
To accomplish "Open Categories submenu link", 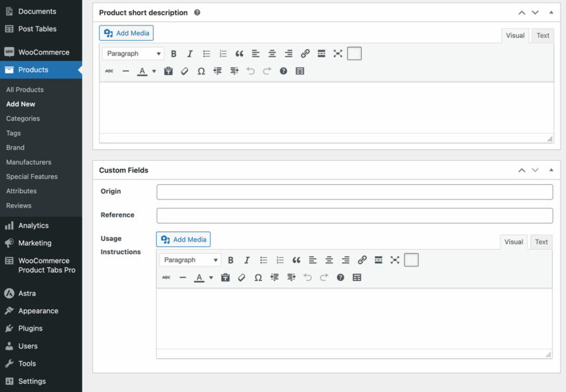I will point(23,119).
